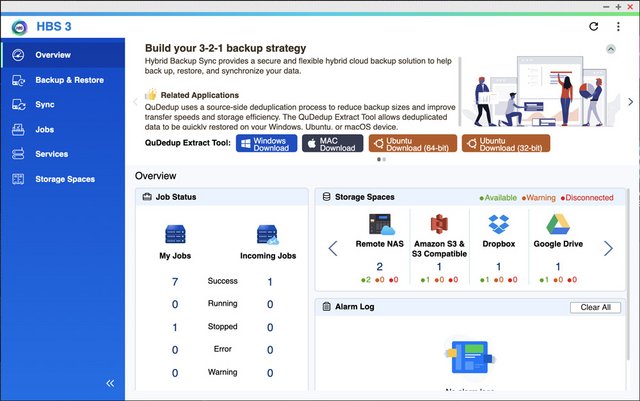Go to Backup & Restore
The width and height of the screenshot is (640, 401).
tap(63, 80)
